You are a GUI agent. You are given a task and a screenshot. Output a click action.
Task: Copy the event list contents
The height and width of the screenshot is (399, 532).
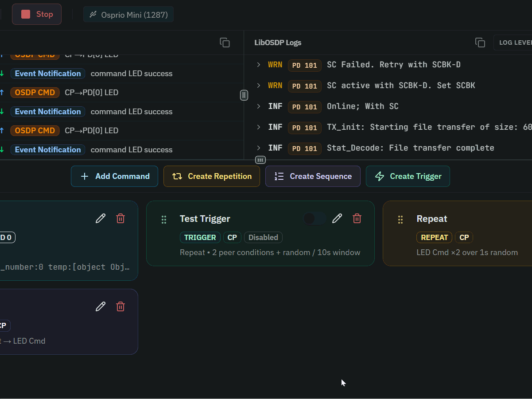pyautogui.click(x=225, y=43)
